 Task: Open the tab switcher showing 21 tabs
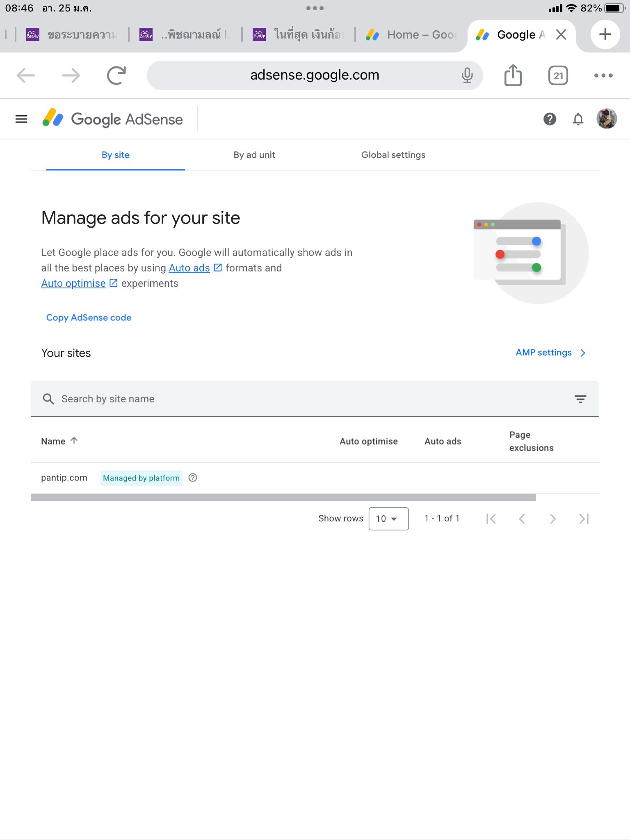558,75
